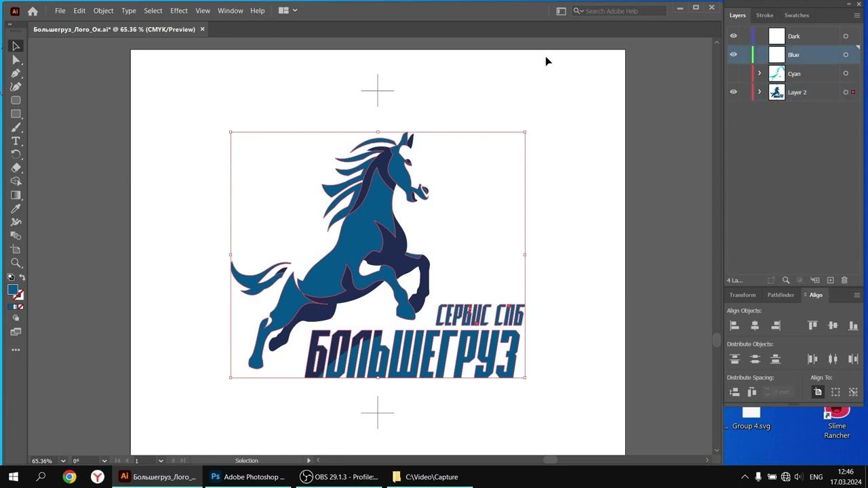Create New Layer in Layers panel

(830, 280)
